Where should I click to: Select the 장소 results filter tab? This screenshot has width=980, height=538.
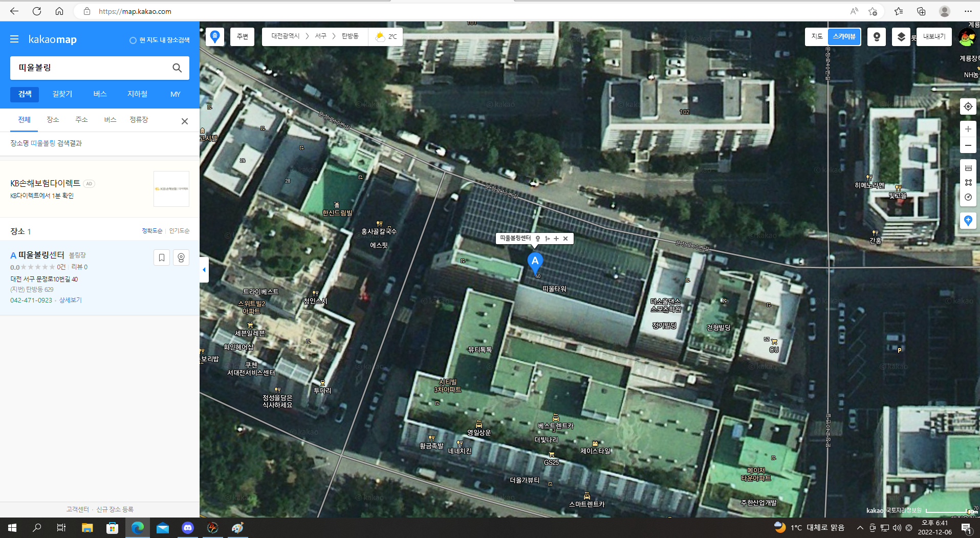point(53,120)
